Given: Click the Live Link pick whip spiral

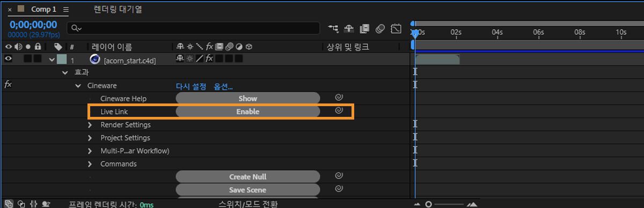Looking at the screenshot, I should click(x=339, y=110).
